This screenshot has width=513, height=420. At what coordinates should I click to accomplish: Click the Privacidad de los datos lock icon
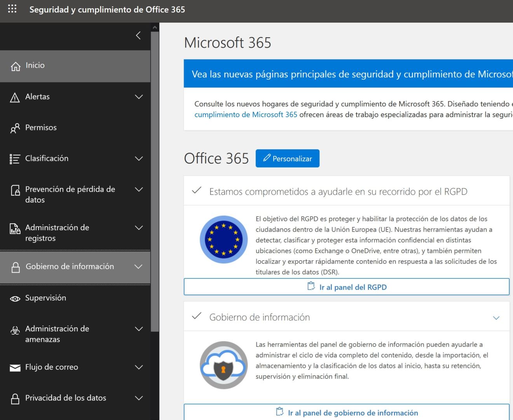tap(15, 399)
